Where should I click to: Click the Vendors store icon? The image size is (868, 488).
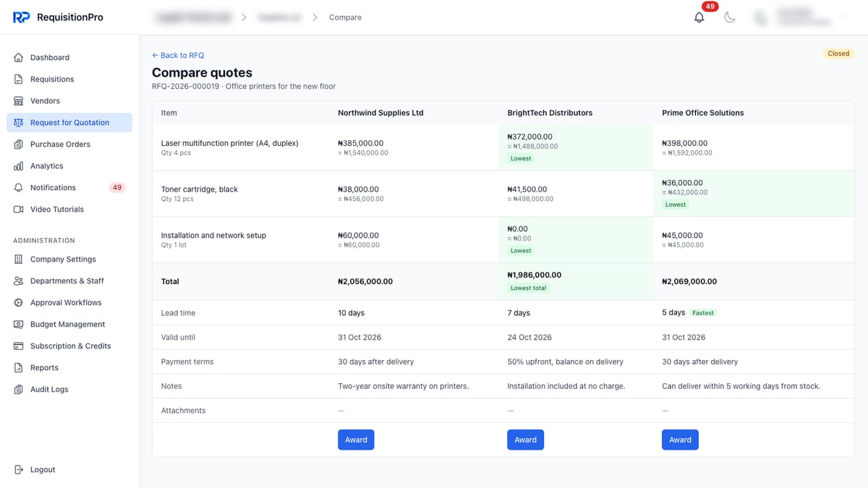tap(19, 100)
